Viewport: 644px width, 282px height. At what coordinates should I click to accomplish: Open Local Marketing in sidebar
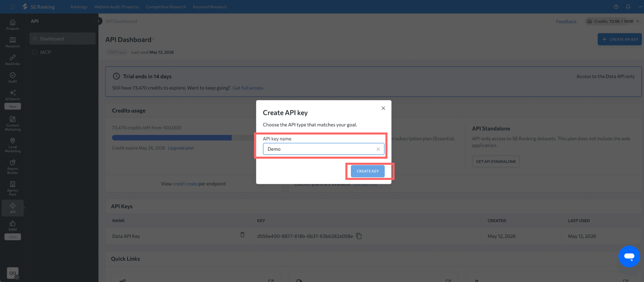(x=13, y=145)
